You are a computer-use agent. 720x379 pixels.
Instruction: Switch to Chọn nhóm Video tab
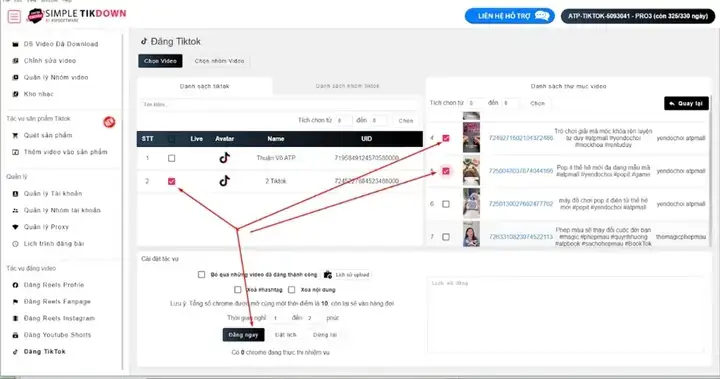click(x=219, y=61)
